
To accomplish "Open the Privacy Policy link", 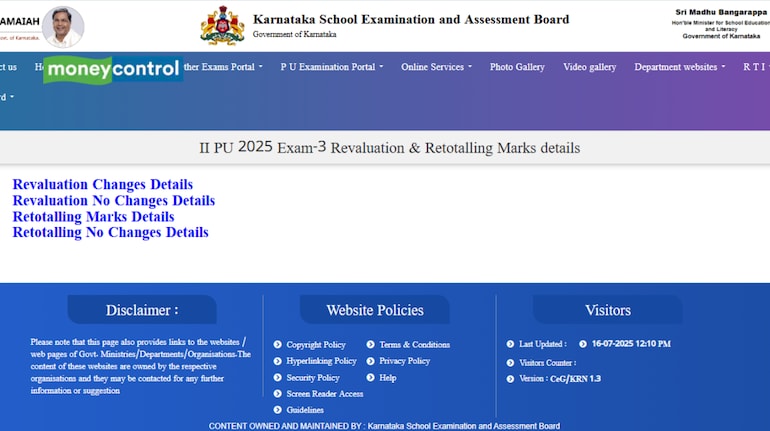I will coord(404,361).
